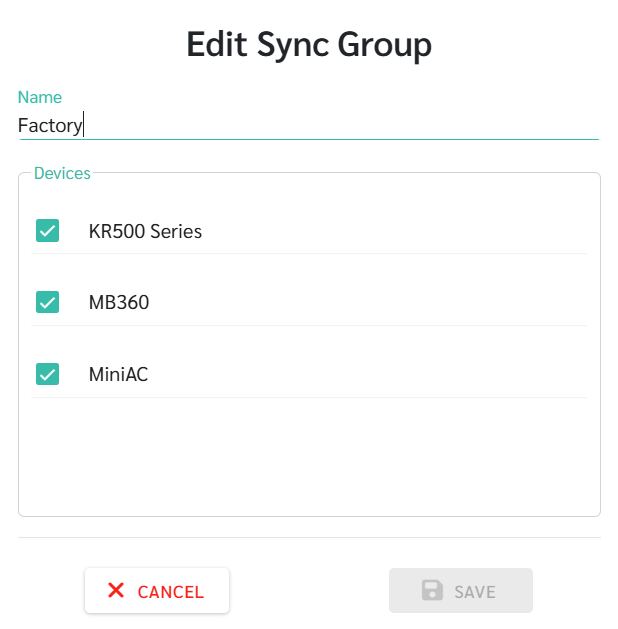The image size is (618, 629).
Task: Select the MiniAC device label
Action: (x=118, y=374)
